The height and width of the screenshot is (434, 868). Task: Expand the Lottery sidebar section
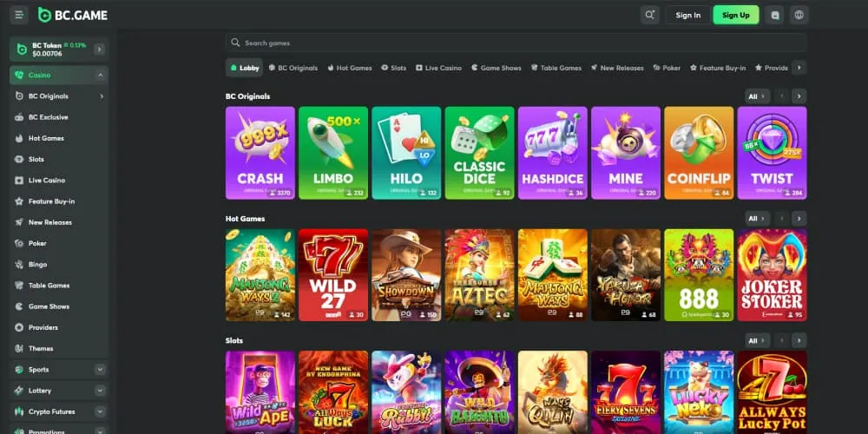(x=100, y=391)
